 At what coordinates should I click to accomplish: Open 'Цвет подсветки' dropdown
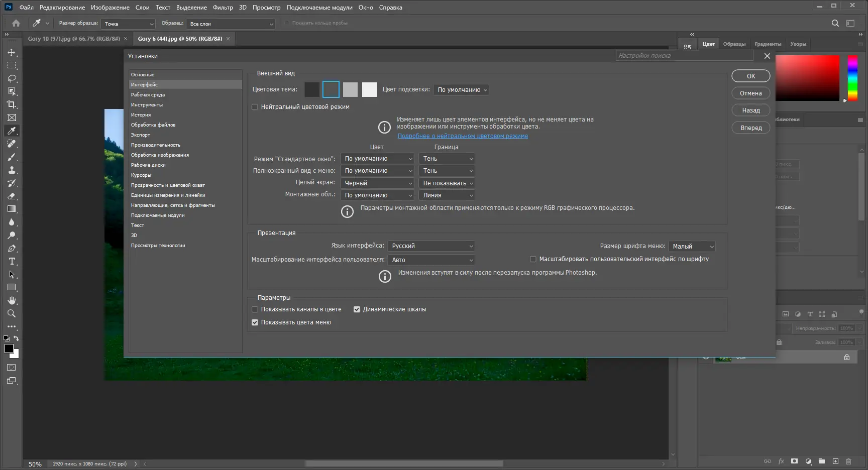coord(461,90)
